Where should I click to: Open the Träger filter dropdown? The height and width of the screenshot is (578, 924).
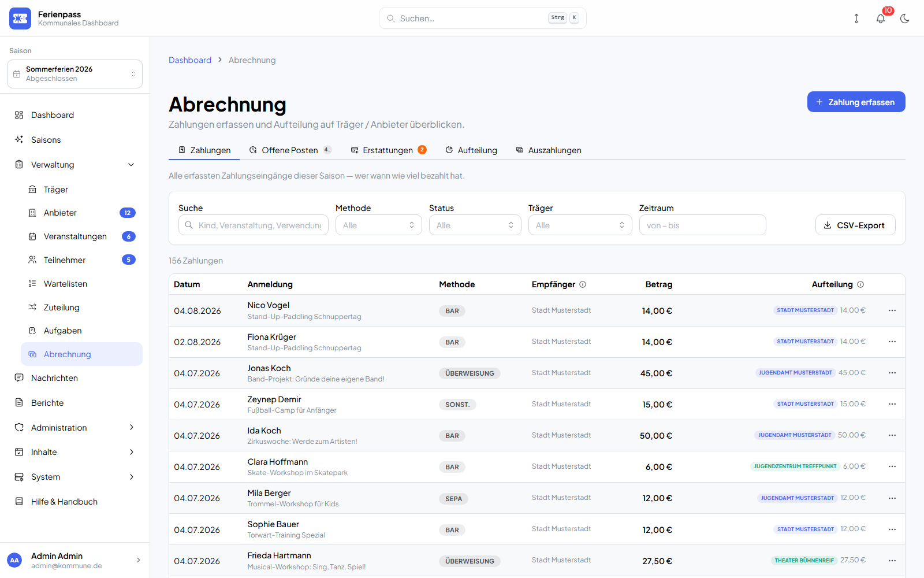click(580, 225)
